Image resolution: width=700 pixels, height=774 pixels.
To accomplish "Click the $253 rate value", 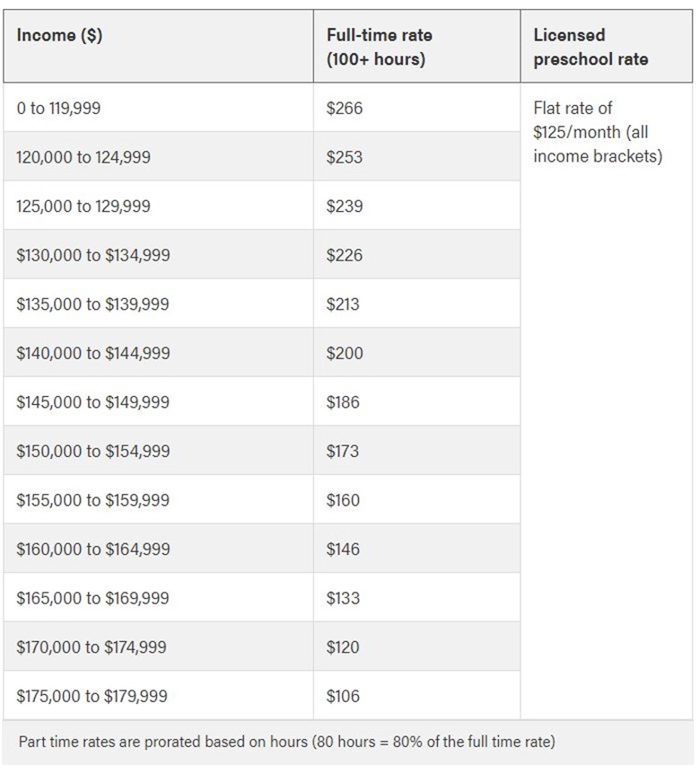I will pos(345,157).
